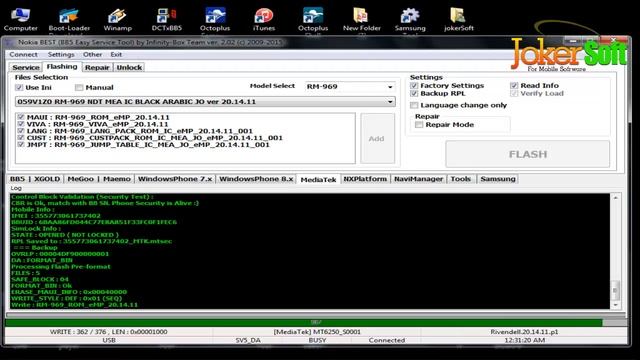640x360 pixels.
Task: Click the Add file button
Action: (x=377, y=139)
